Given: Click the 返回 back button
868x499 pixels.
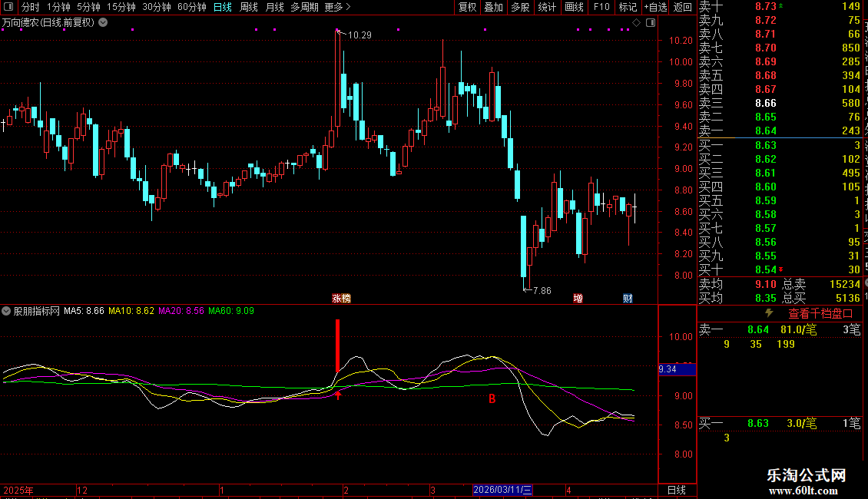Looking at the screenshot, I should coord(683,7).
